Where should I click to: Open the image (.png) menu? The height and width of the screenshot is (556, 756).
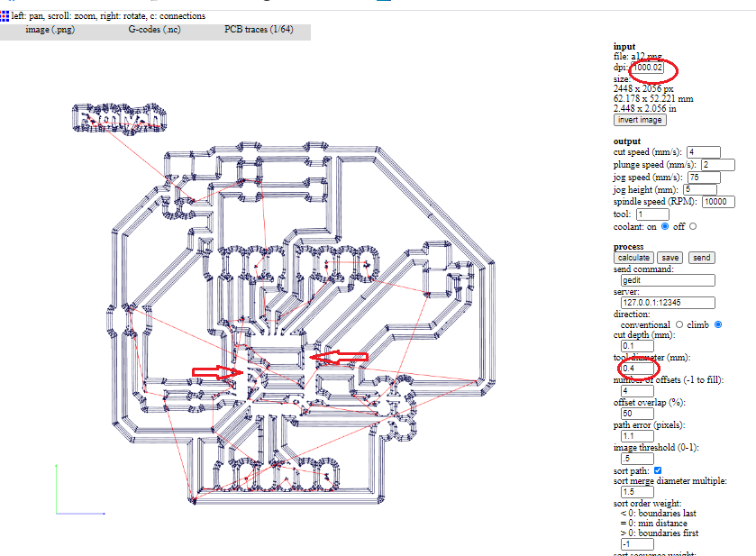point(50,30)
